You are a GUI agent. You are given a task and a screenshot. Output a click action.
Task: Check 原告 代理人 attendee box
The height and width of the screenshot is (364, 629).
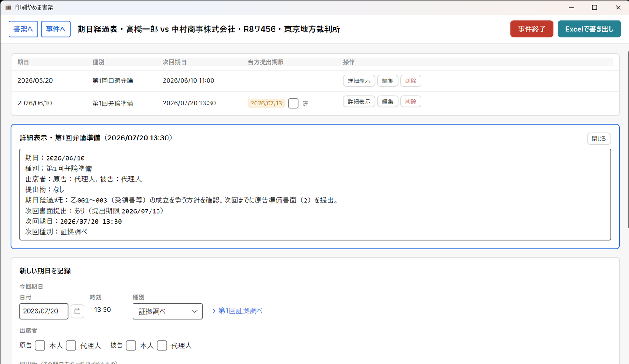coord(71,345)
